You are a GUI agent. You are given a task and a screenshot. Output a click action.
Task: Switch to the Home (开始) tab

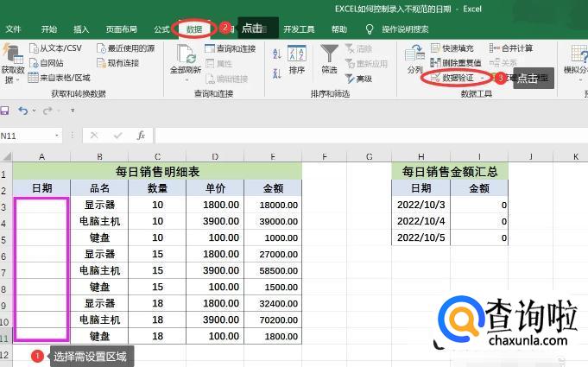point(49,29)
